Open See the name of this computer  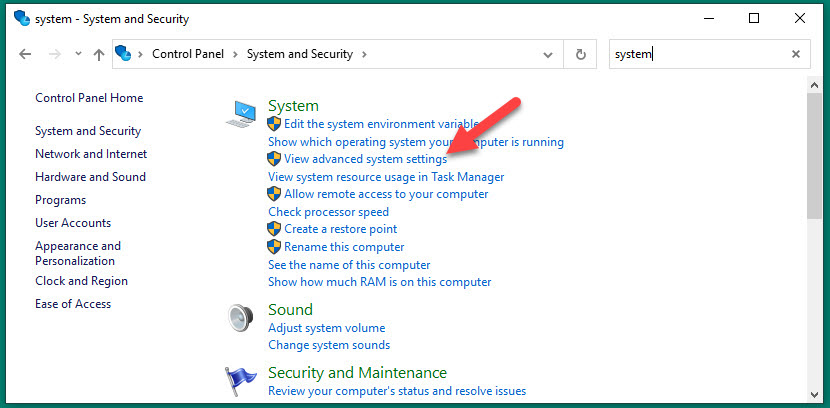349,265
